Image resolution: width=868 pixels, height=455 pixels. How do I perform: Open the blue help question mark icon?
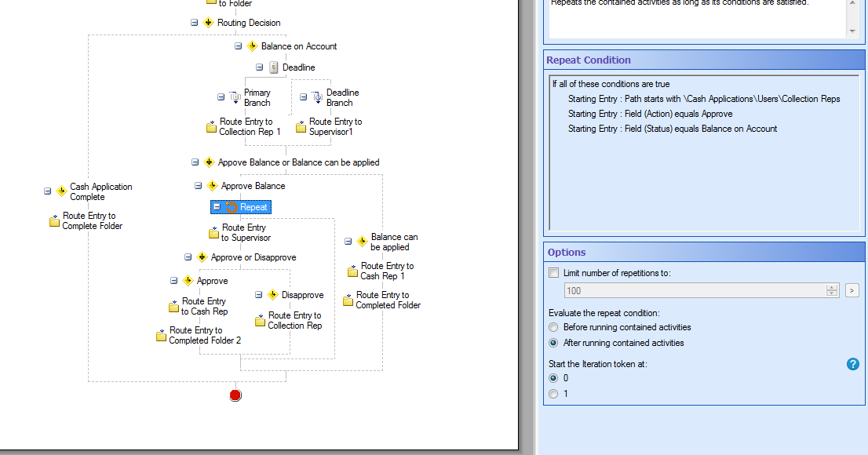[x=853, y=364]
